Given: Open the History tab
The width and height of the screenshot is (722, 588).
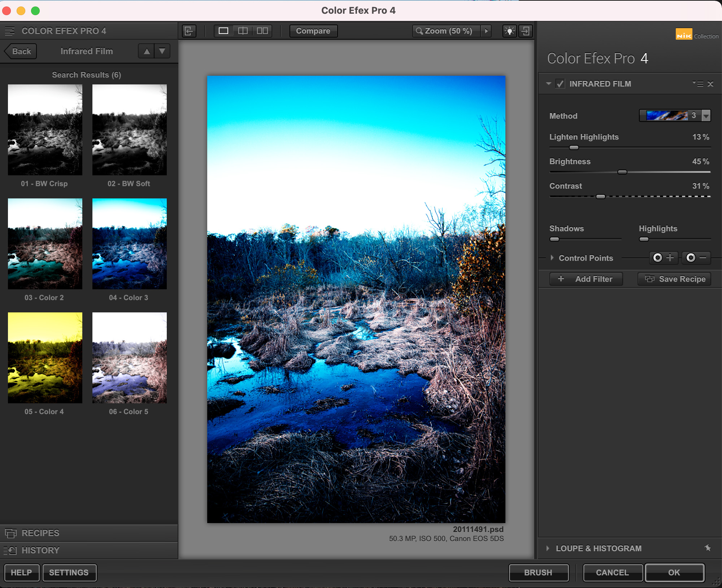Looking at the screenshot, I should pyautogui.click(x=40, y=550).
